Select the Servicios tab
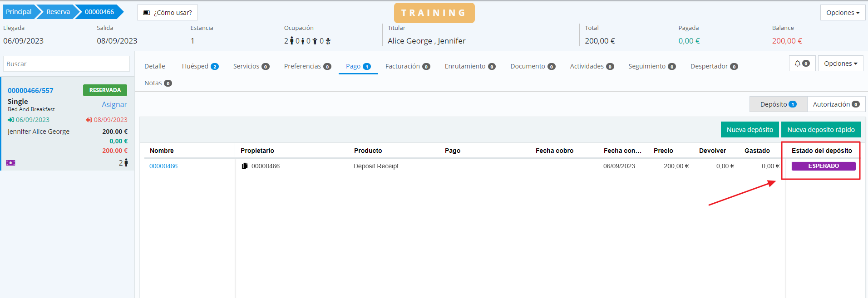This screenshot has height=298, width=868. [251, 66]
